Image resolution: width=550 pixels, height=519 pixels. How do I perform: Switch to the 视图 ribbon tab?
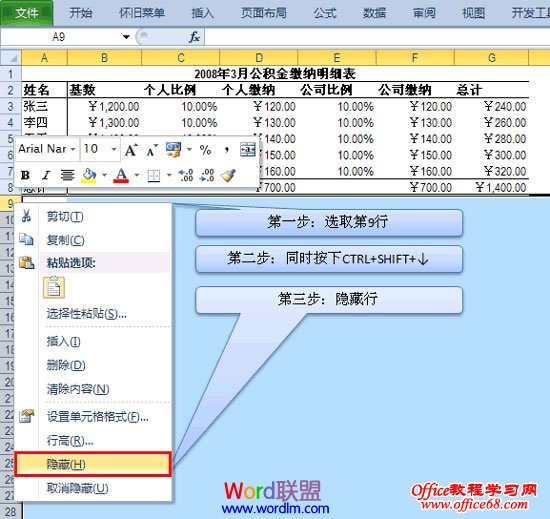tap(474, 13)
